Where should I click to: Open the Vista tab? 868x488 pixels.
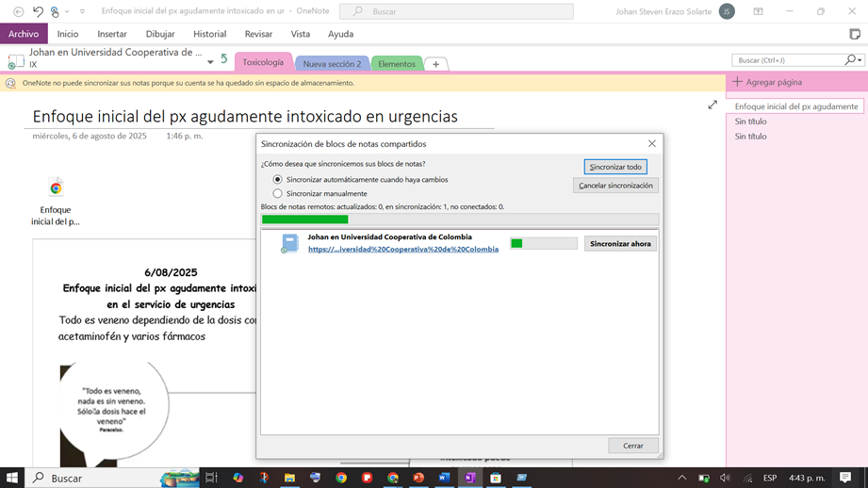click(301, 34)
